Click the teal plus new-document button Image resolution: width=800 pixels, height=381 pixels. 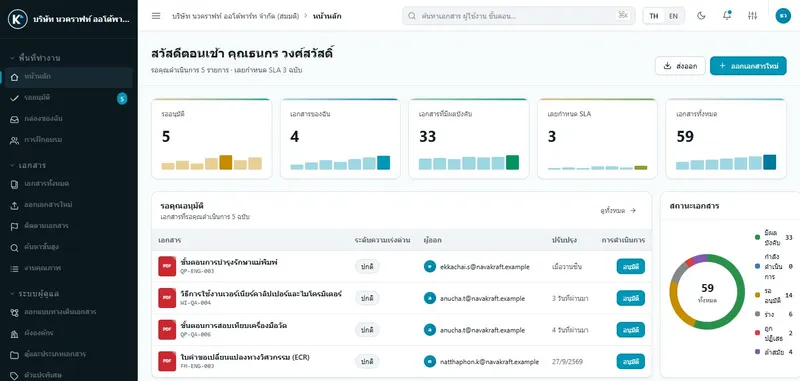coord(748,66)
